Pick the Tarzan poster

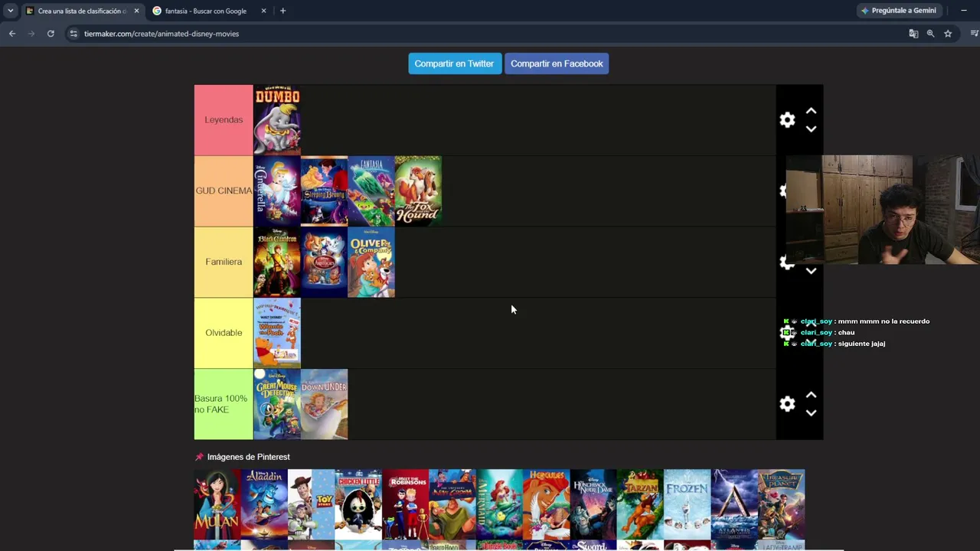click(640, 504)
